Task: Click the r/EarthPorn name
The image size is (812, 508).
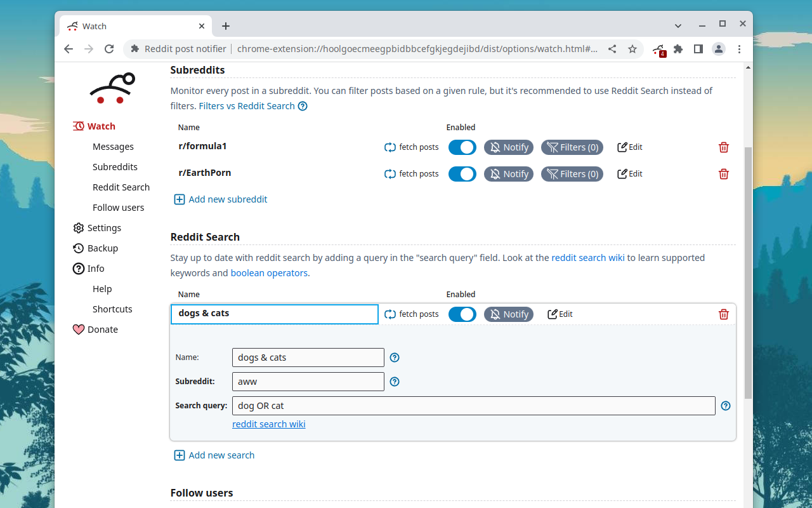Action: [x=204, y=173]
